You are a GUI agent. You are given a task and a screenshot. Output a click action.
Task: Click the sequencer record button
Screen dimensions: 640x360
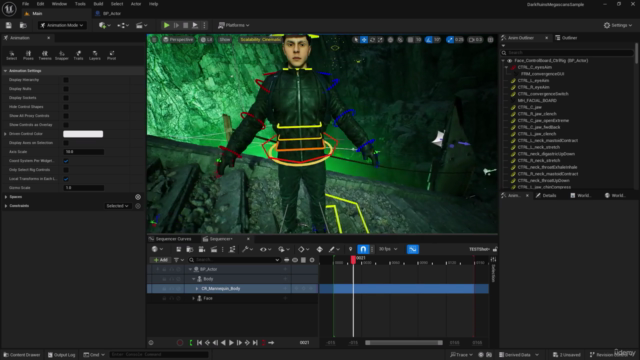(180, 343)
